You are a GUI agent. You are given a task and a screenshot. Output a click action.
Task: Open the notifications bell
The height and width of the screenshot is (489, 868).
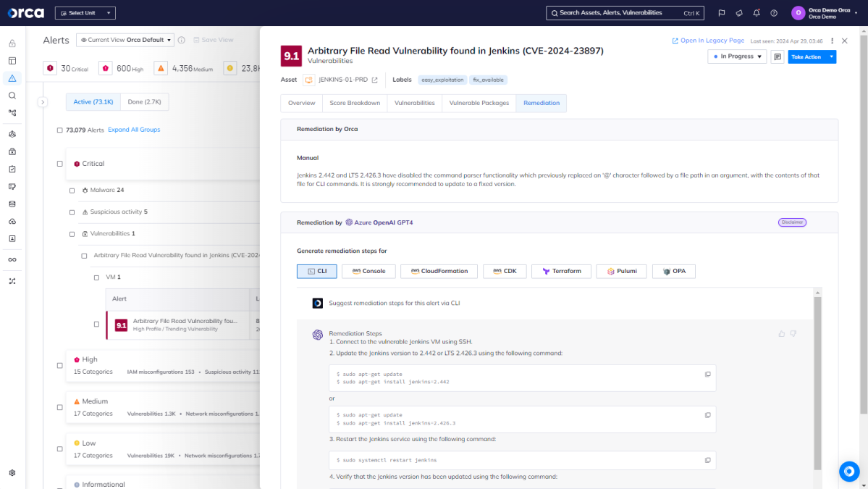coord(757,13)
